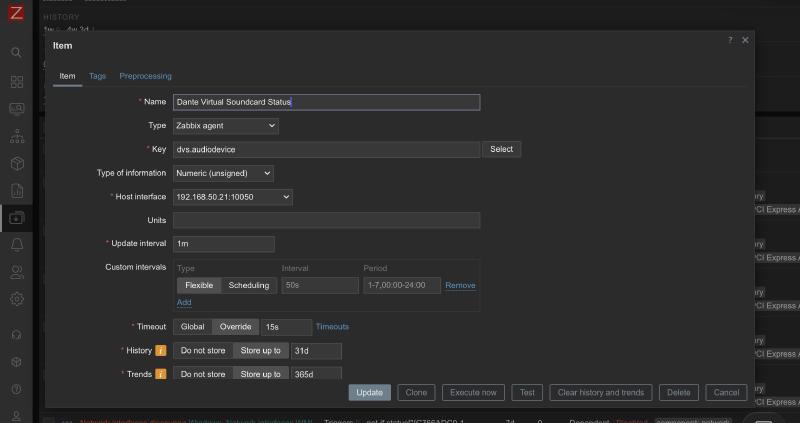Viewport: 800px width, 423px height.
Task: Set Timeout to Global
Action: pyautogui.click(x=192, y=327)
